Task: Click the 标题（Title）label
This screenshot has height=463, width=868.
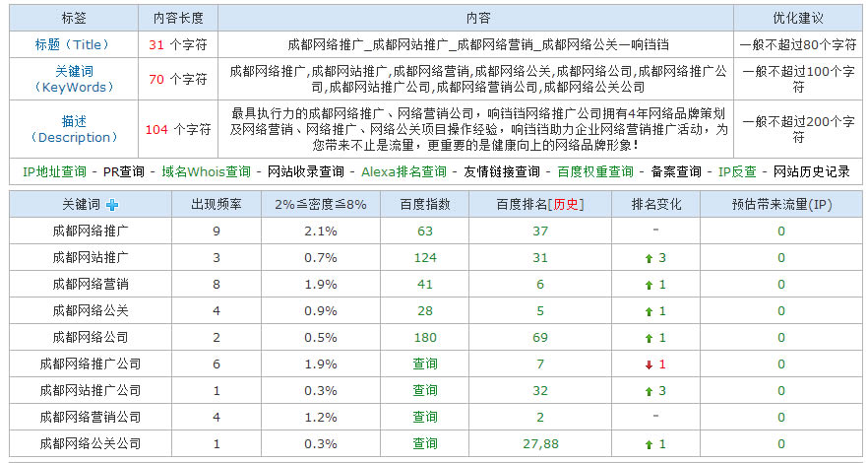Action: click(x=73, y=45)
